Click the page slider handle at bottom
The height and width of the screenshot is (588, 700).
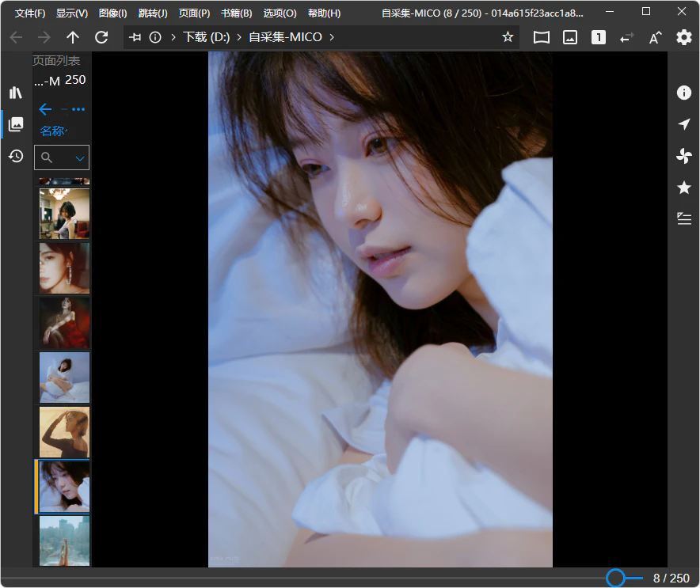(615, 579)
